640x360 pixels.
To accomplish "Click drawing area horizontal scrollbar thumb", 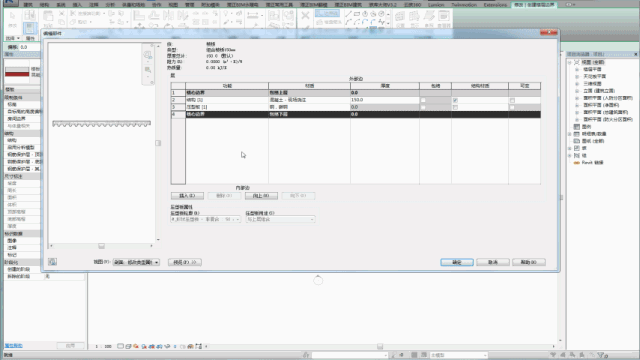I will [x=380, y=346].
